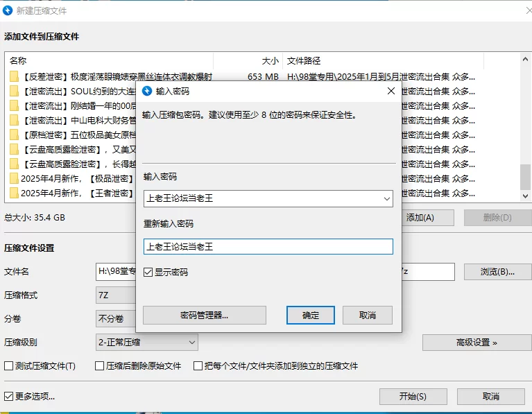Click the file list scrollbar thumb
Viewport: 532px width, 414px height.
click(525, 177)
